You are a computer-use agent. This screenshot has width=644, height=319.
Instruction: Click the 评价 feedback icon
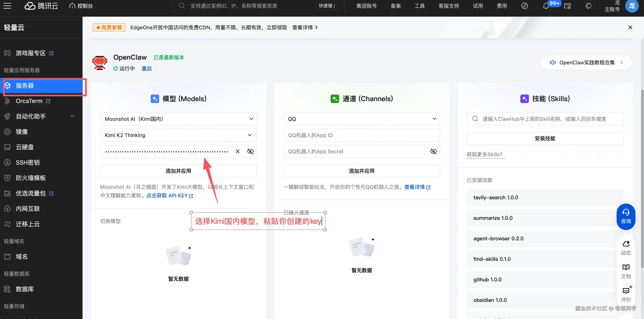click(x=626, y=295)
